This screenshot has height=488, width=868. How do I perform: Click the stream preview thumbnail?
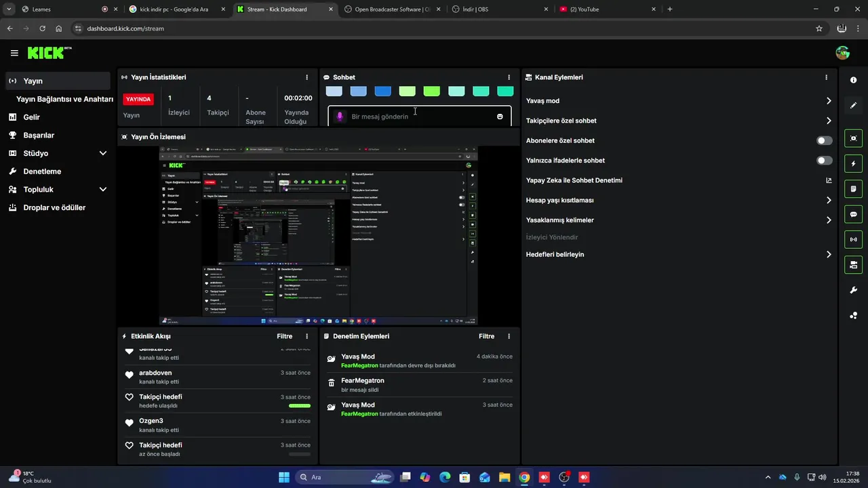click(x=318, y=235)
